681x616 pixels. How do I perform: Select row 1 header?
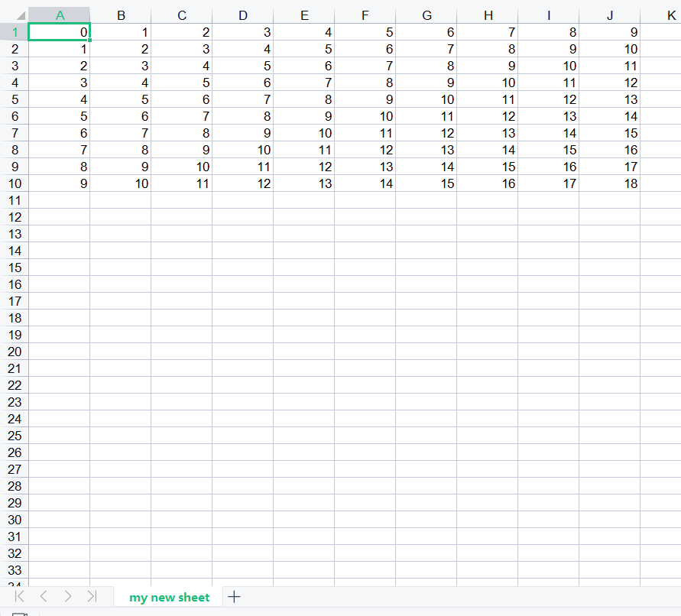click(15, 31)
